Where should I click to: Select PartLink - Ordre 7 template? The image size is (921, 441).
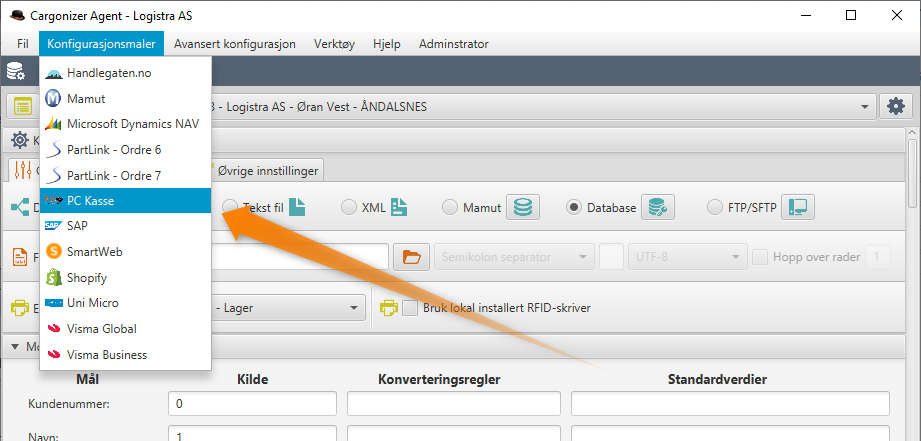click(126, 176)
